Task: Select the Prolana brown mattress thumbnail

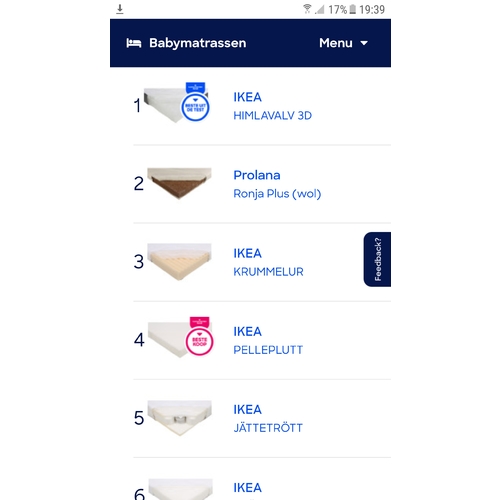Action: tap(179, 183)
